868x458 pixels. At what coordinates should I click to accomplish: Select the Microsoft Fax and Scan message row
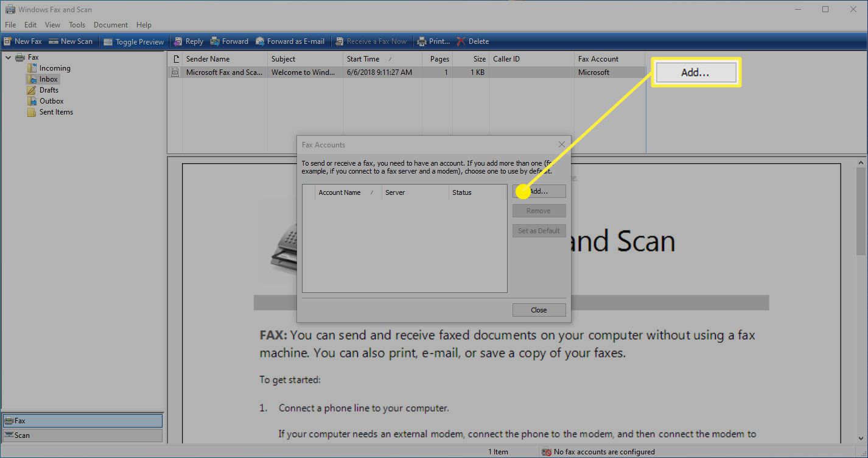point(406,72)
